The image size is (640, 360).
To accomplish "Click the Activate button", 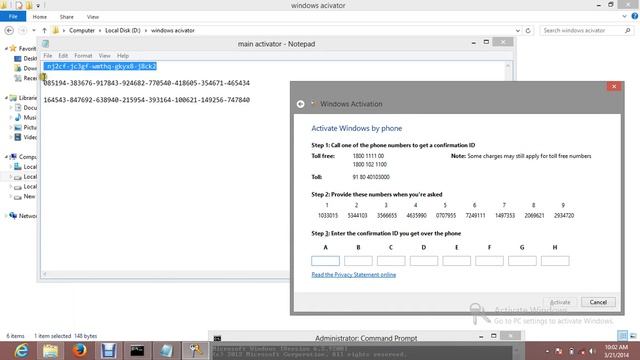I will pyautogui.click(x=560, y=302).
